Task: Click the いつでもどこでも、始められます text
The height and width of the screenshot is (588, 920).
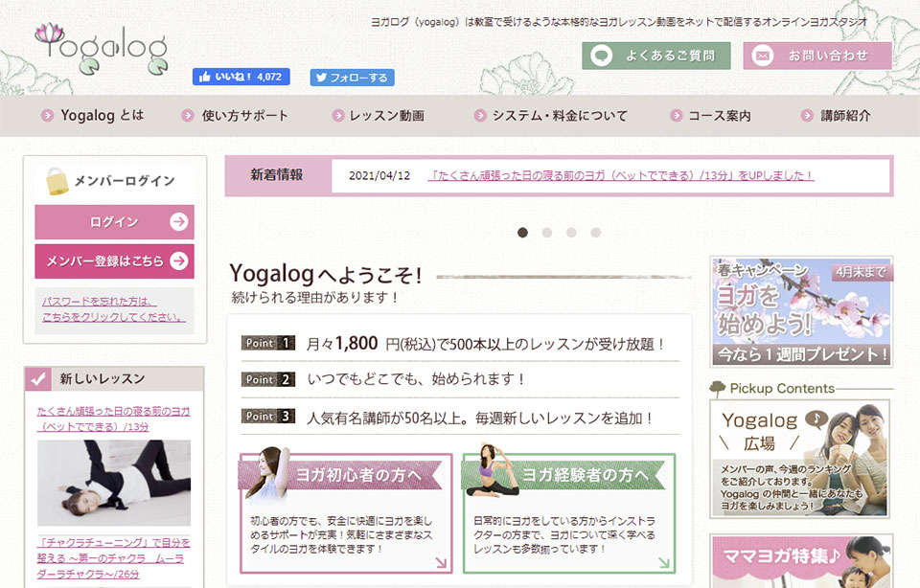Action: 415,379
